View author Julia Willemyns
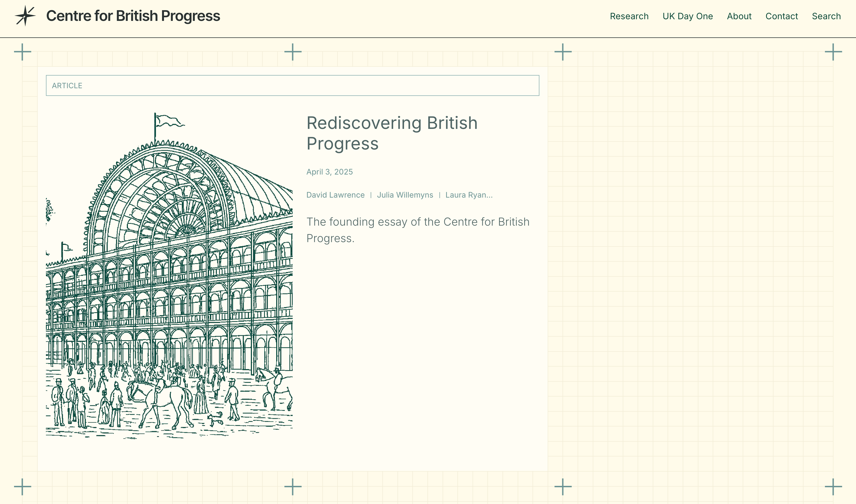The width and height of the screenshot is (856, 504). (x=405, y=195)
